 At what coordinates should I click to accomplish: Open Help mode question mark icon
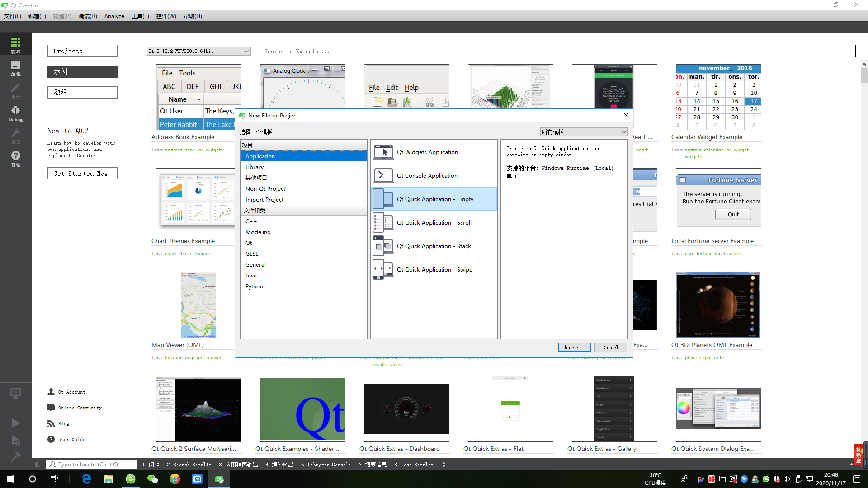click(x=15, y=158)
